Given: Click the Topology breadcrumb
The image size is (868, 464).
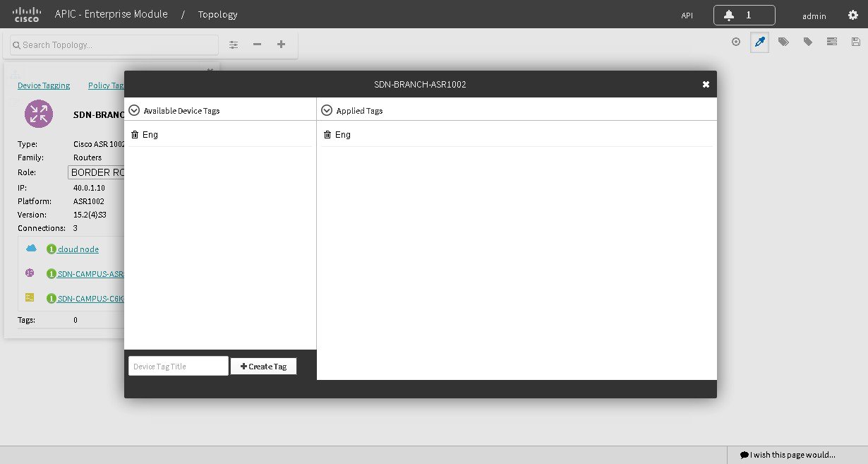Looking at the screenshot, I should click(217, 14).
